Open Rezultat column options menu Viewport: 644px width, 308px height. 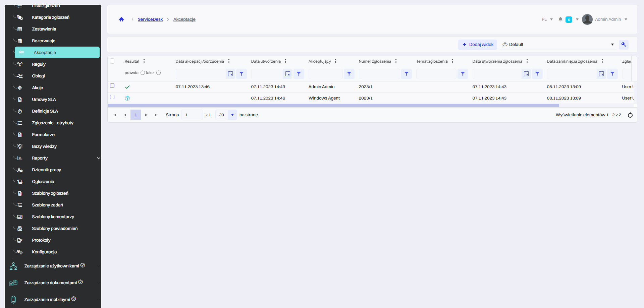click(x=144, y=61)
